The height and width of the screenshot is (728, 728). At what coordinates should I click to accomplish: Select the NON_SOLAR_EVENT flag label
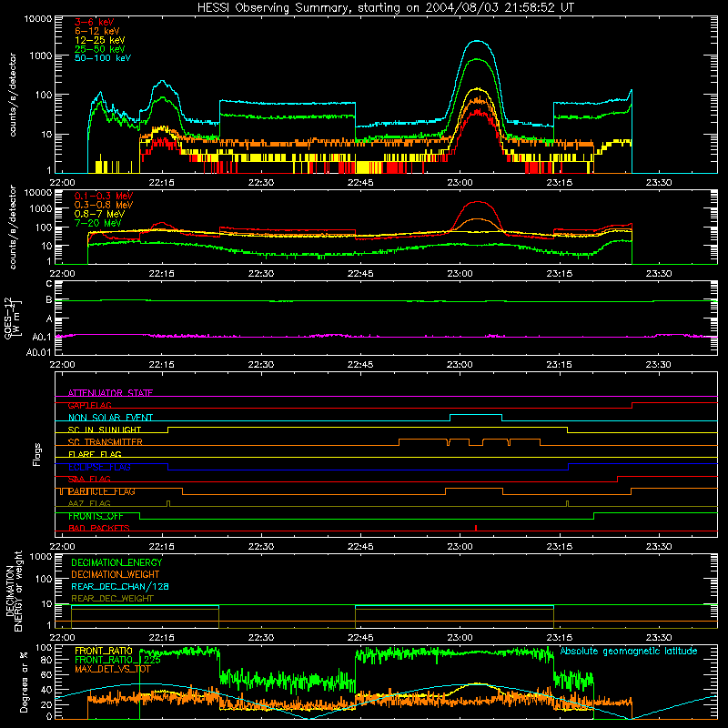tap(110, 418)
